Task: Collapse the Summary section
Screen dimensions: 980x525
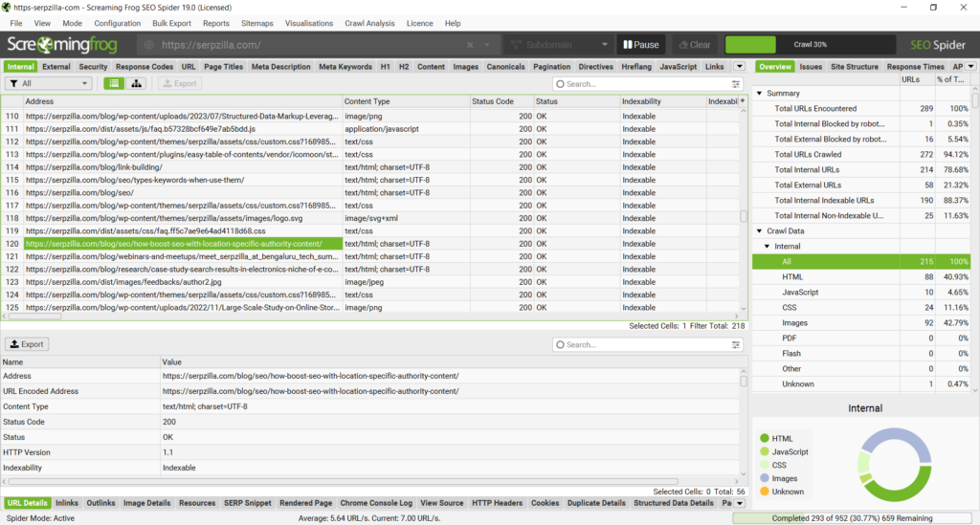Action: coord(759,93)
